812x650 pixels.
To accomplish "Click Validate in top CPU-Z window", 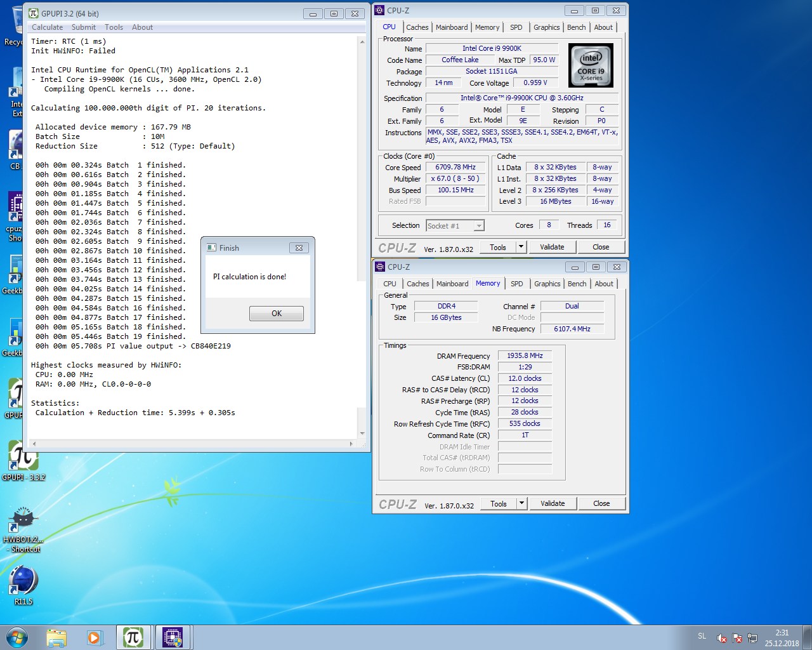I will 552,247.
